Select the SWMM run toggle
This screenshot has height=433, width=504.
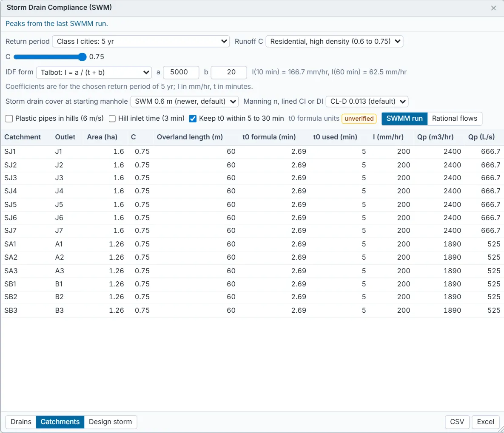[x=404, y=119]
